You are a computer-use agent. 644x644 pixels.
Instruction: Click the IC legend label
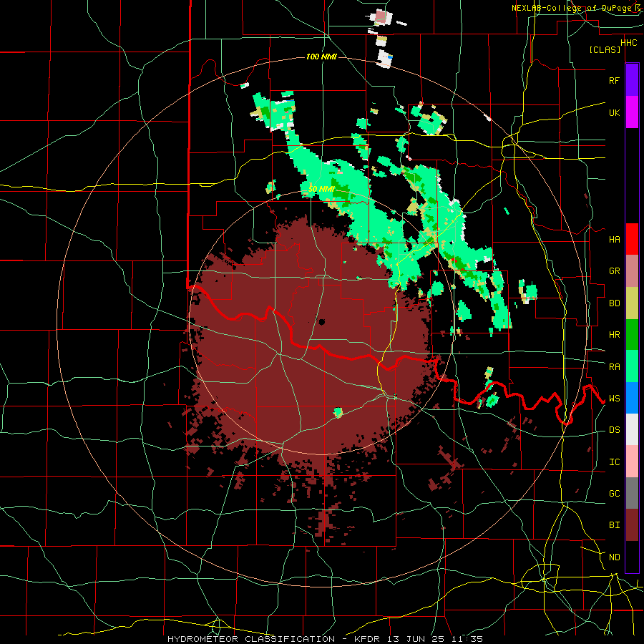coord(614,462)
